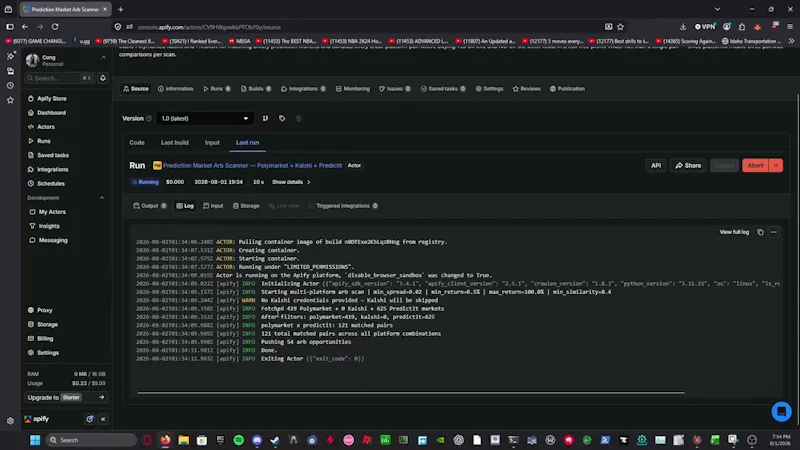Click the red Abort button

click(x=756, y=165)
